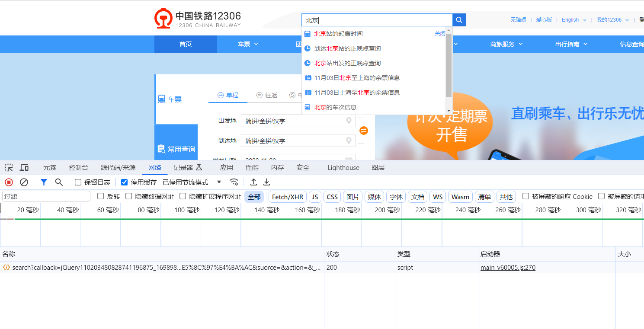Click the blue search magnifier button
This screenshot has height=329, width=644.
(x=459, y=20)
